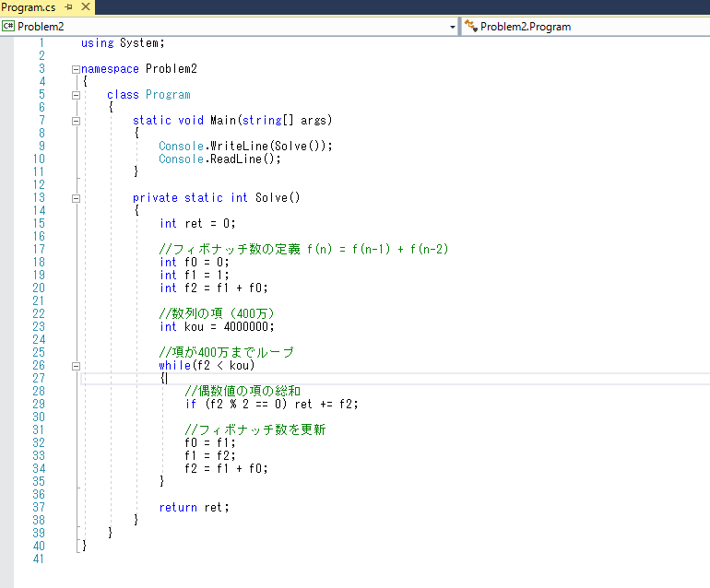710x588 pixels.
Task: Click 'int f2 = f1 + f0;' declaration
Action: tap(214, 288)
